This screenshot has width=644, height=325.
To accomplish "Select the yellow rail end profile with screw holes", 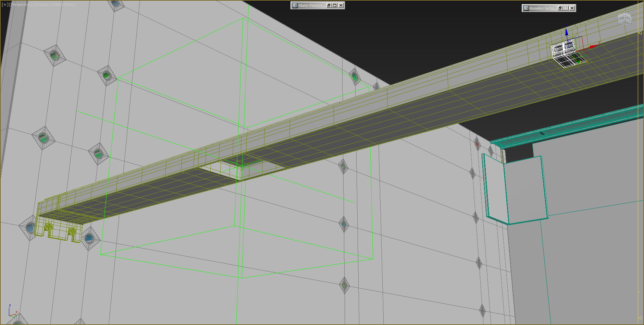I will click(59, 229).
